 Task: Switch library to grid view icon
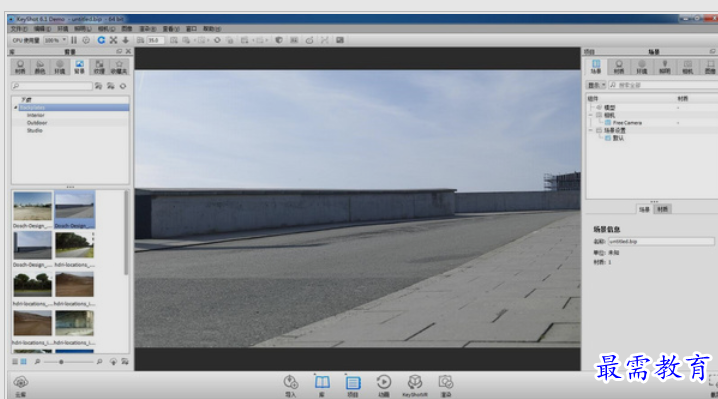tap(23, 361)
